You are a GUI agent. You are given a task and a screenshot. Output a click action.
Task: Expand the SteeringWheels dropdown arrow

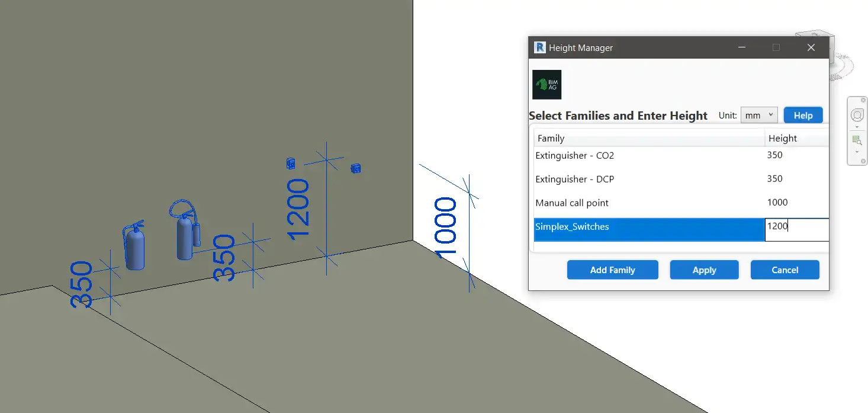[x=857, y=127]
